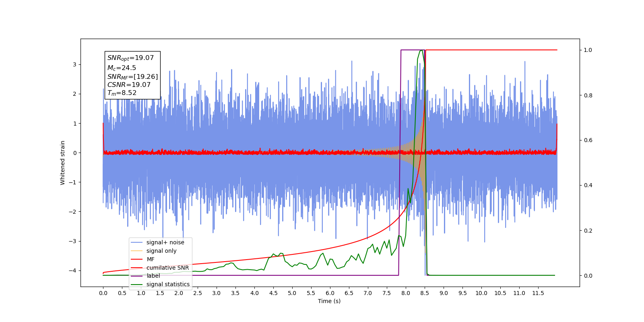Click the 'MF' legend label
The width and height of the screenshot is (644, 322).
151,259
